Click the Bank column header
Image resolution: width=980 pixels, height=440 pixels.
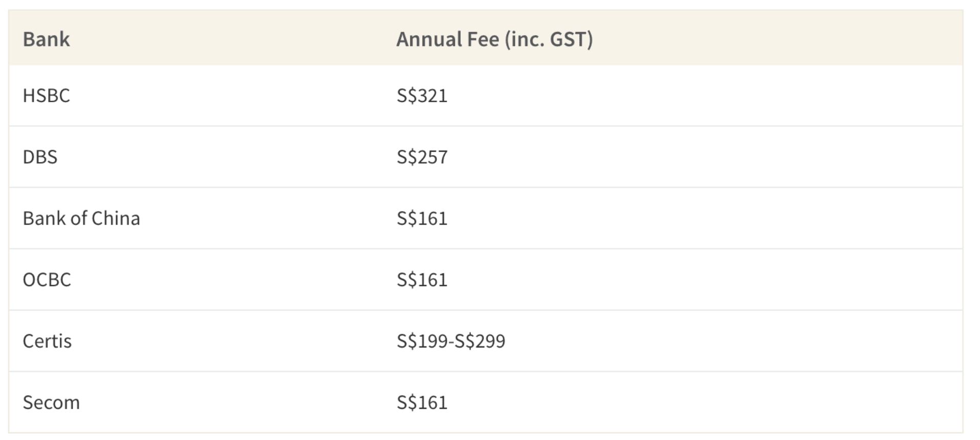point(46,39)
